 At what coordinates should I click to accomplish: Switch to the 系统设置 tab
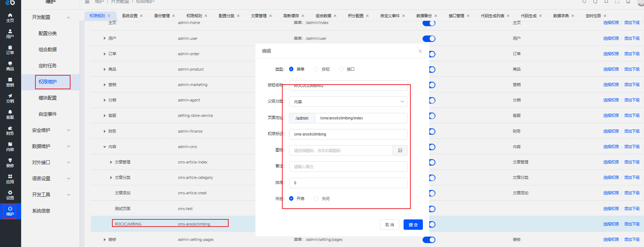coord(130,16)
